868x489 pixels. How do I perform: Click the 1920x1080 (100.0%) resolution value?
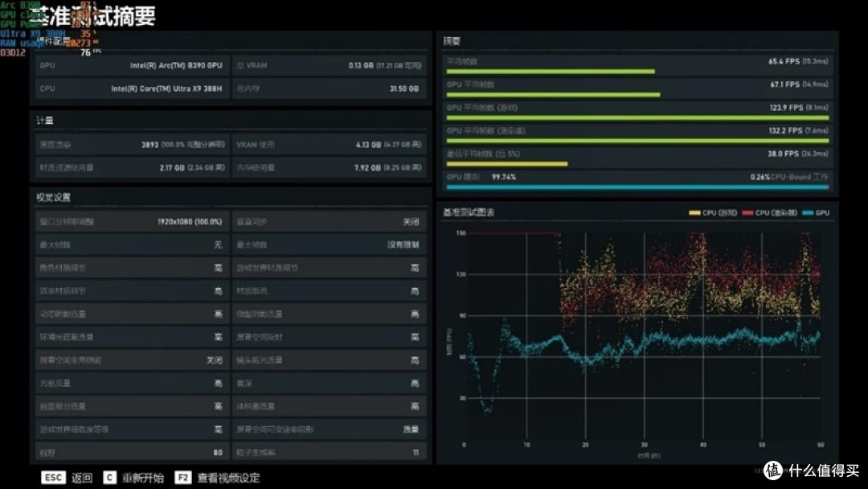(190, 221)
